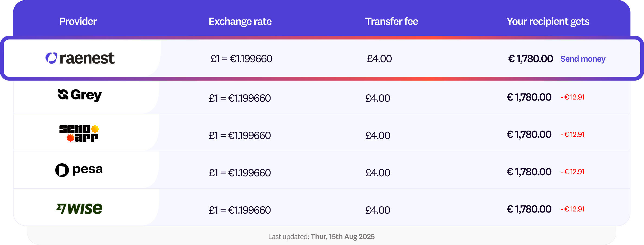644x245 pixels.
Task: Click Raenest £4.00 transfer fee
Action: (379, 59)
